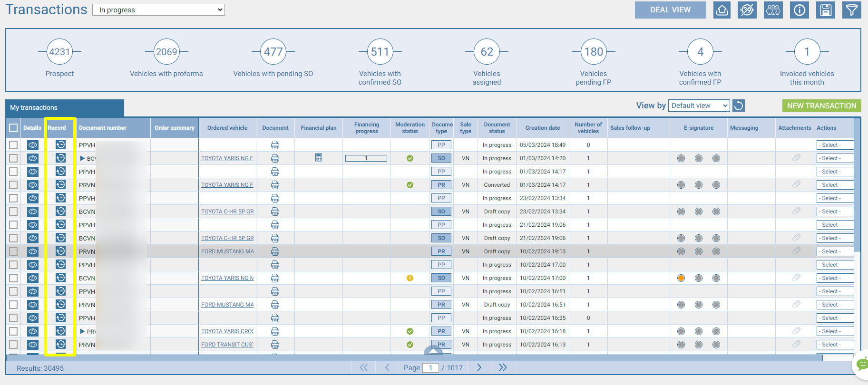Expand the PRV row triangle at 10/02/2024 16:18
Viewport: 868px width, 385px height.
[82, 331]
